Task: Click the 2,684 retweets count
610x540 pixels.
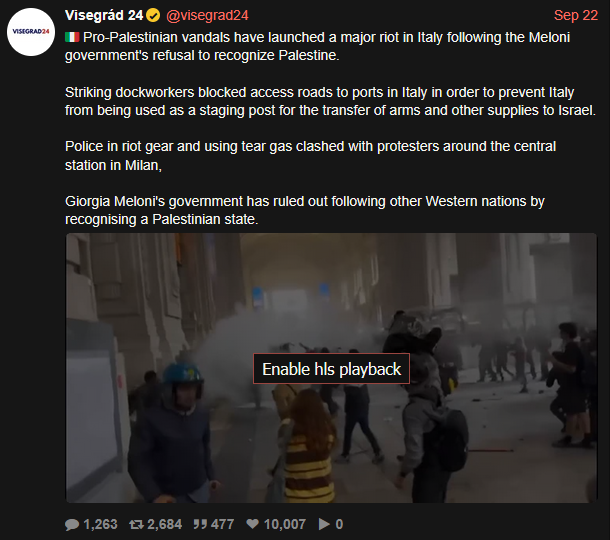Action: (x=165, y=524)
